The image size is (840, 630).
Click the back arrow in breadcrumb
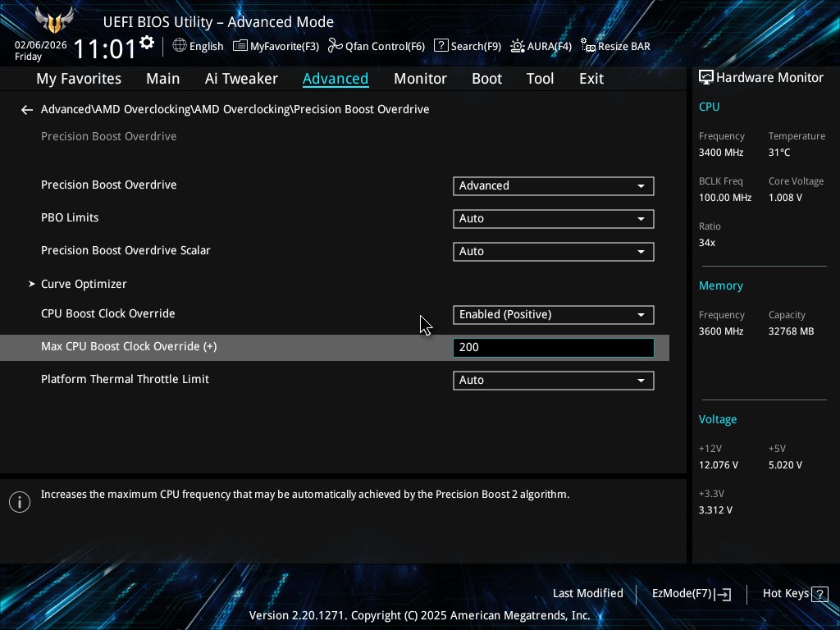pos(27,110)
